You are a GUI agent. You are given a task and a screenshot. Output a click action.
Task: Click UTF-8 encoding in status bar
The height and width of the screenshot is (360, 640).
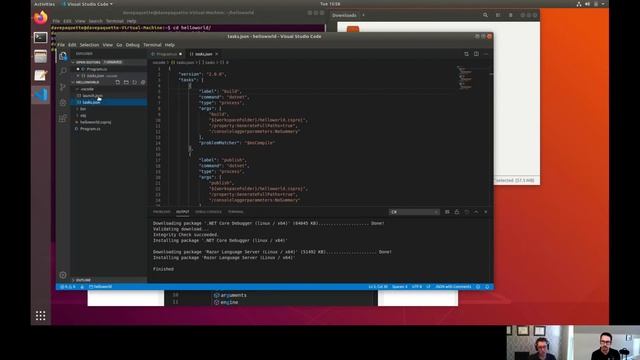pos(417,287)
